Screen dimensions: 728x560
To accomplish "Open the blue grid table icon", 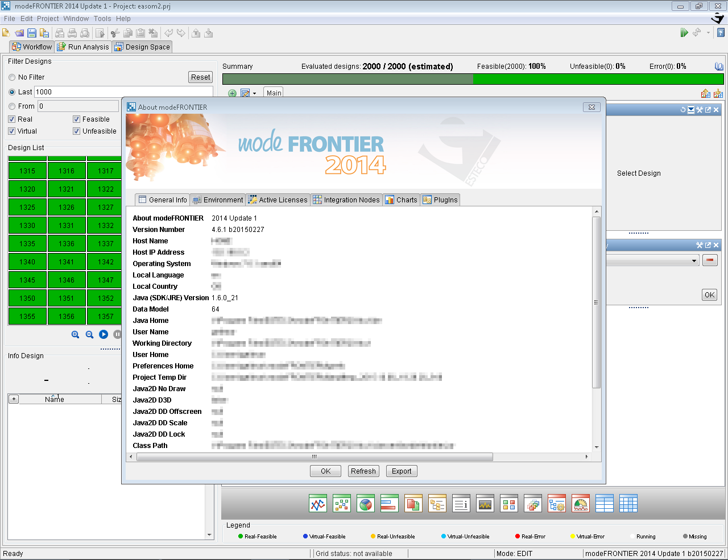I will coord(628,504).
